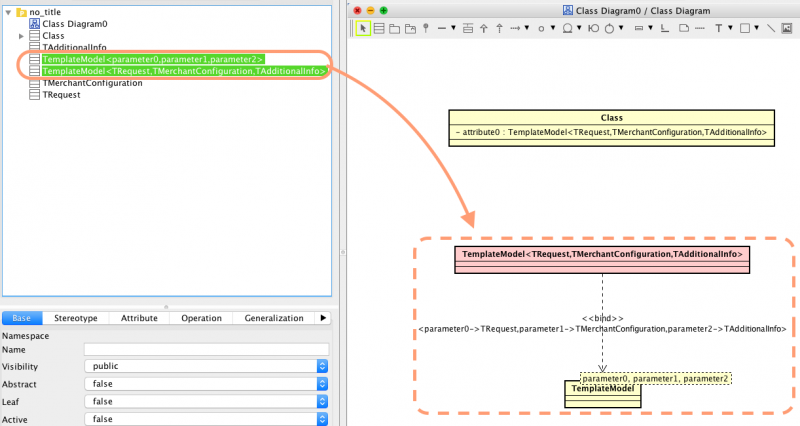Image resolution: width=800 pixels, height=426 pixels.
Task: Select the Dependency dashed arrow tool
Action: (x=515, y=29)
